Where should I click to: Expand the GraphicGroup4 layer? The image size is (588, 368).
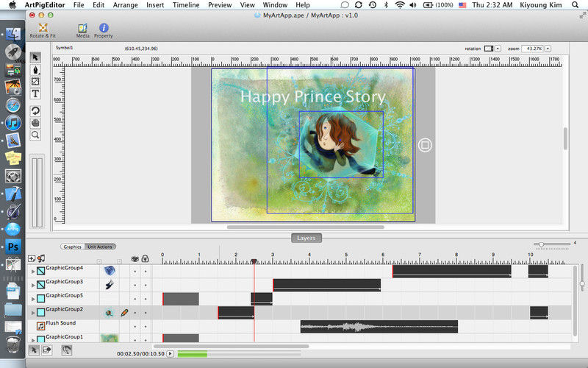[33, 271]
